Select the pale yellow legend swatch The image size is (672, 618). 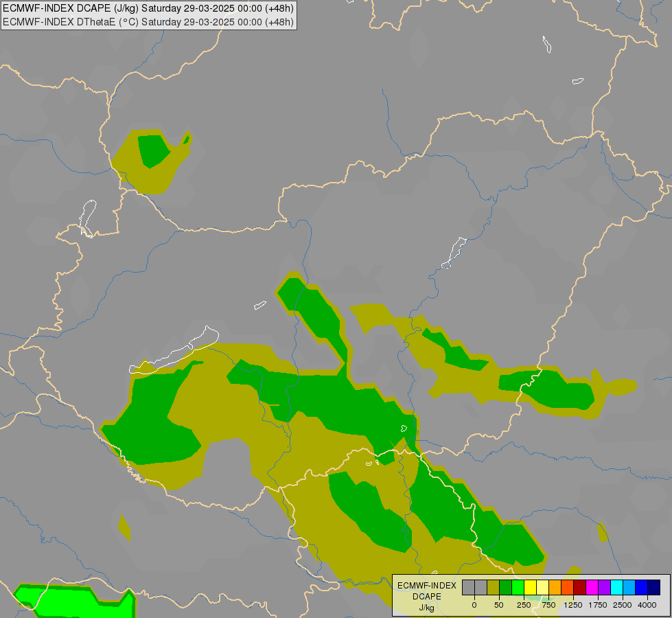tap(542, 587)
